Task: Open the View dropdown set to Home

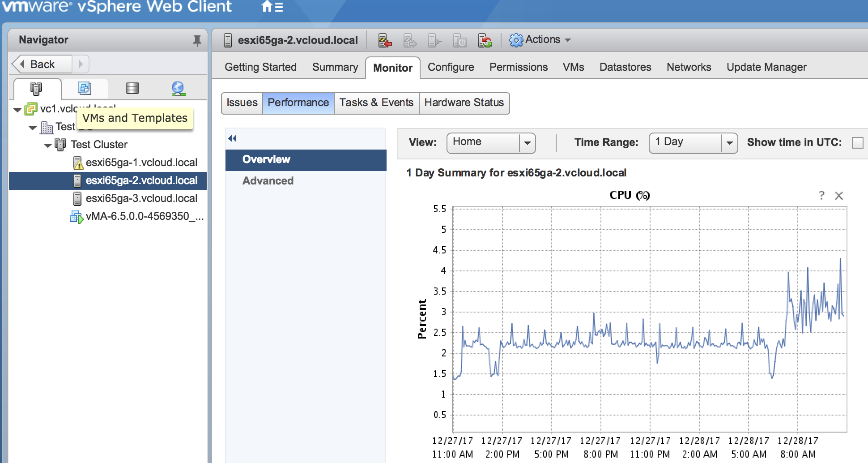Action: pyautogui.click(x=491, y=142)
